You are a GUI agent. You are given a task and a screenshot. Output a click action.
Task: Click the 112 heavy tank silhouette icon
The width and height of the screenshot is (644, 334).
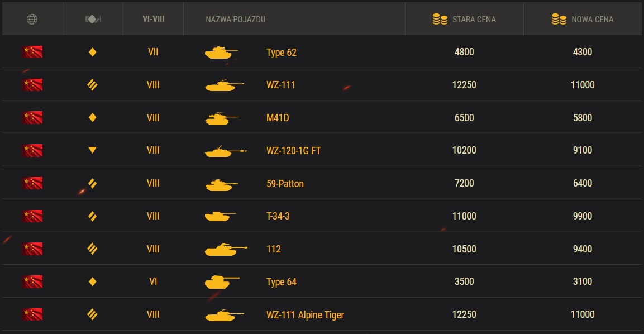pyautogui.click(x=226, y=249)
